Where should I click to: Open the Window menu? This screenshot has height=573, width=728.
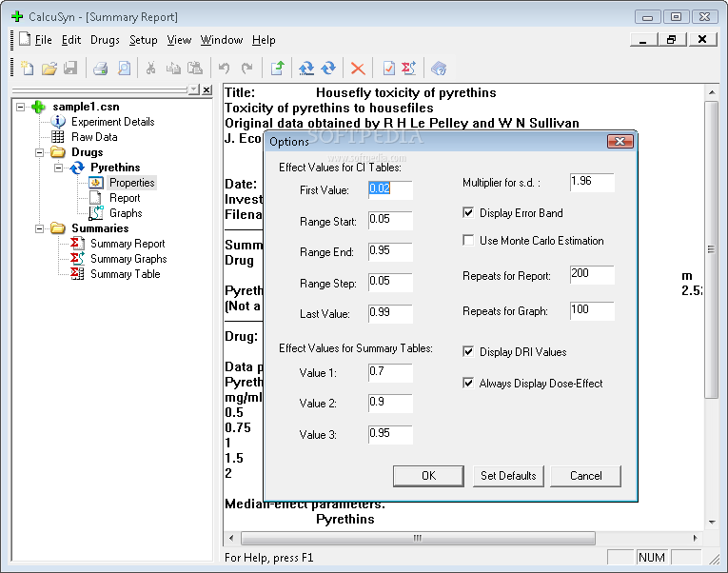(222, 40)
